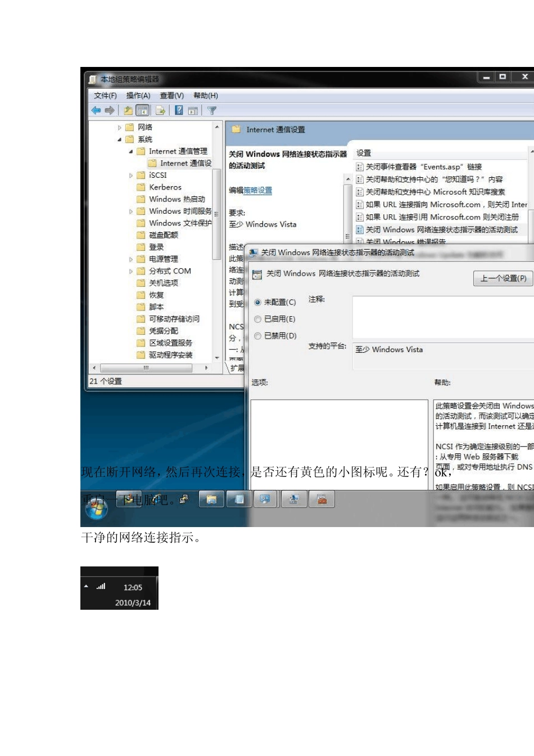Click the 12:05 clock in tray
Viewport: 534px width, 756px height.
133,587
